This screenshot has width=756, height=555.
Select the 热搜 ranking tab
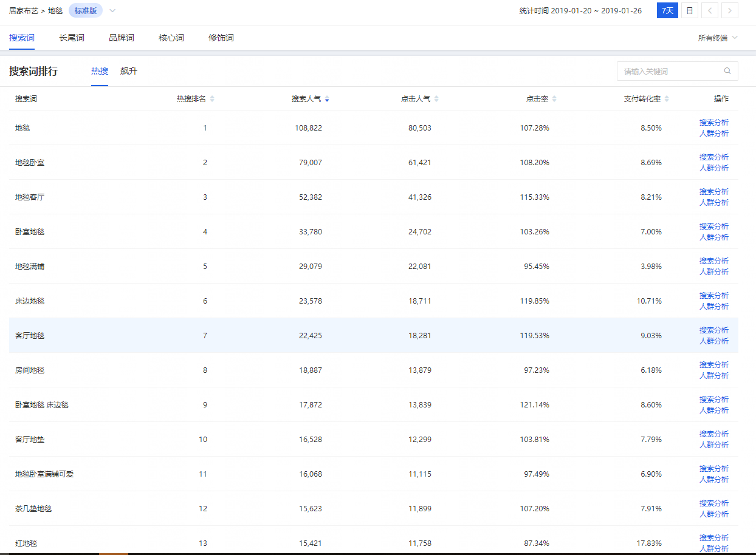[x=100, y=71]
